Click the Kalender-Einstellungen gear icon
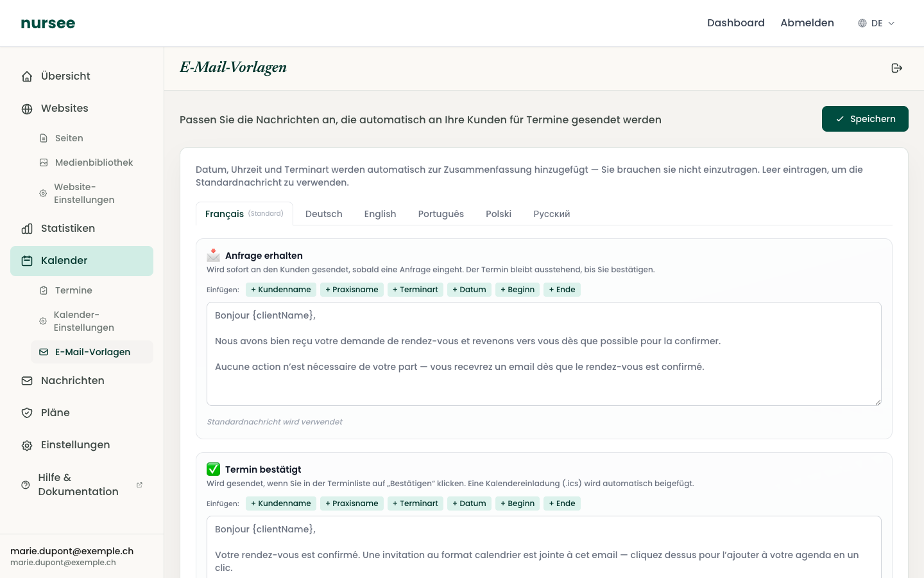Viewport: 924px width, 578px height. 43,321
